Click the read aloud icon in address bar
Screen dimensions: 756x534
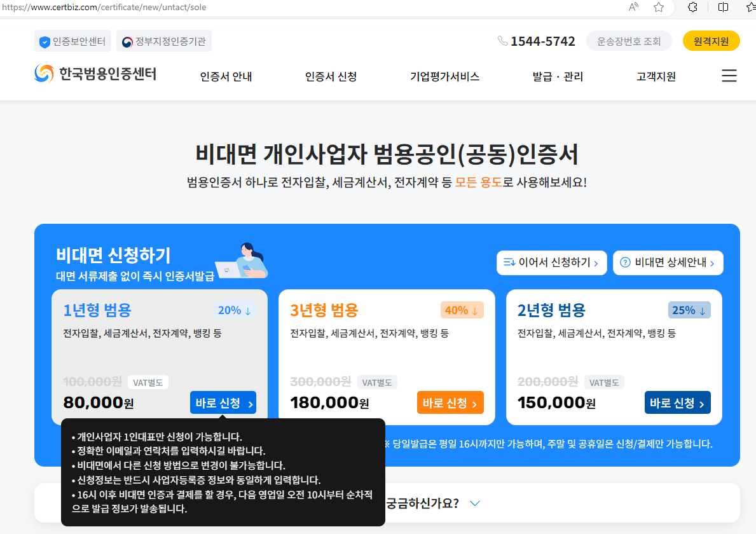633,7
